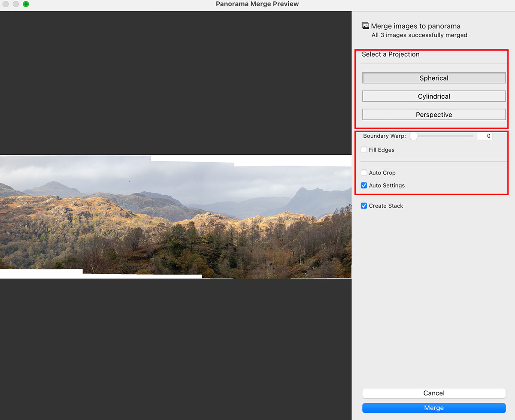Click the 'All 3 images successfully merged' status text

(419, 35)
